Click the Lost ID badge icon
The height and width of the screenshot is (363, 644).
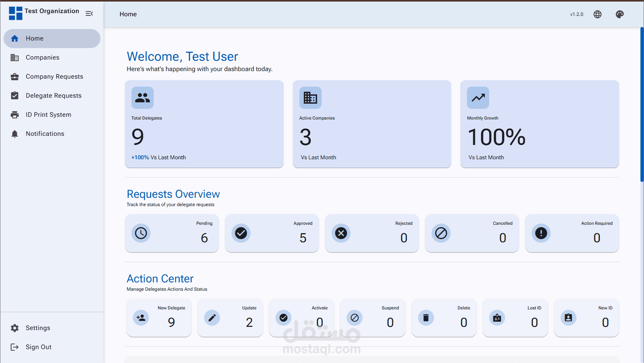click(497, 318)
